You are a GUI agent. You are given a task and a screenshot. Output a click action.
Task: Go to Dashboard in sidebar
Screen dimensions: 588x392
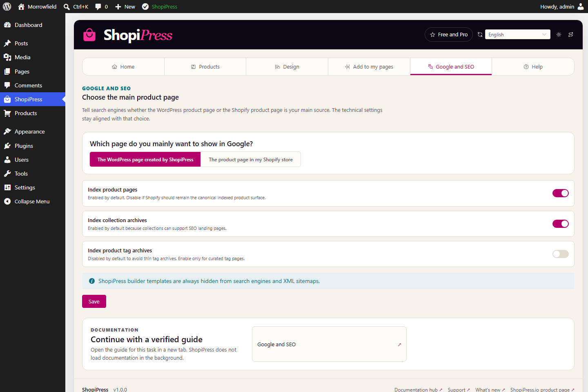tap(33, 25)
